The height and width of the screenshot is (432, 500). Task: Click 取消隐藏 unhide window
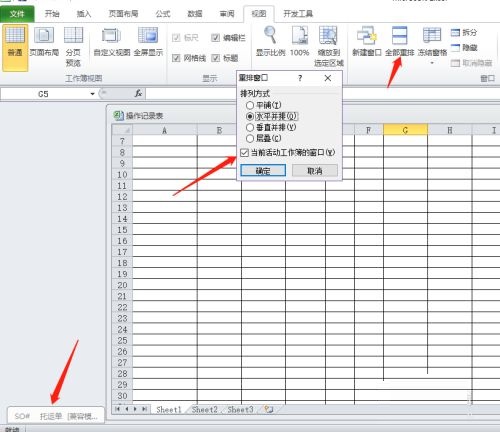[x=471, y=63]
